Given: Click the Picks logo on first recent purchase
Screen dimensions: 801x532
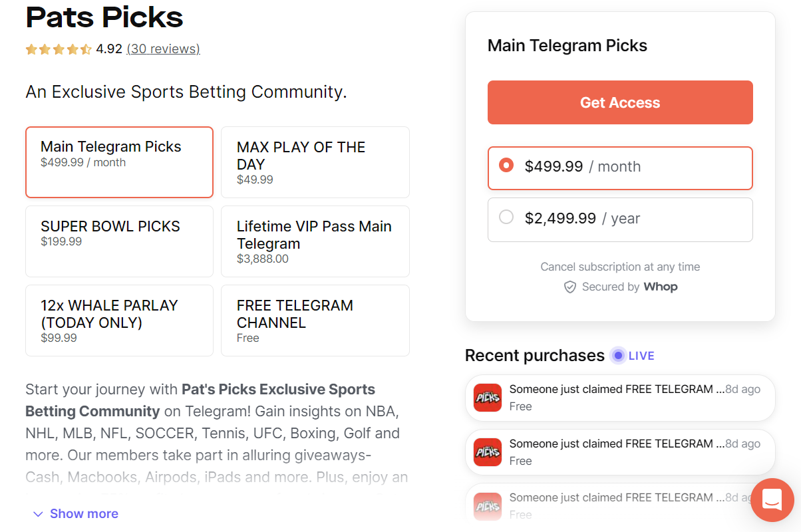Looking at the screenshot, I should [x=487, y=397].
